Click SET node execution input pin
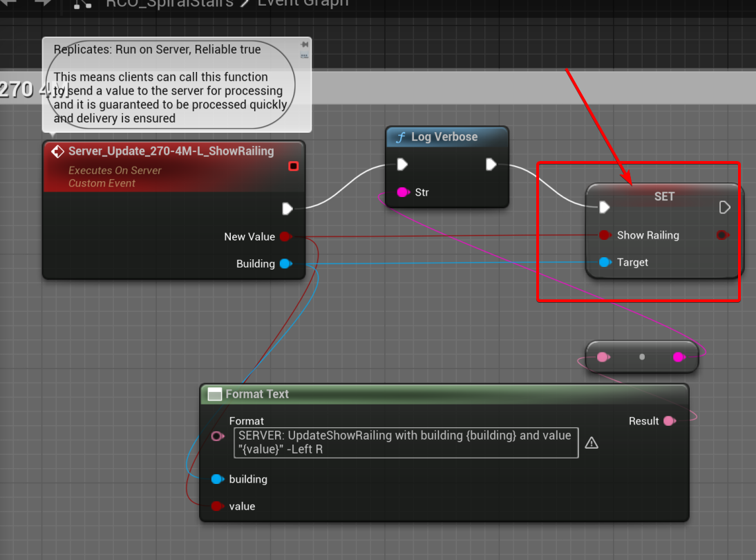The height and width of the screenshot is (560, 756). [x=604, y=207]
